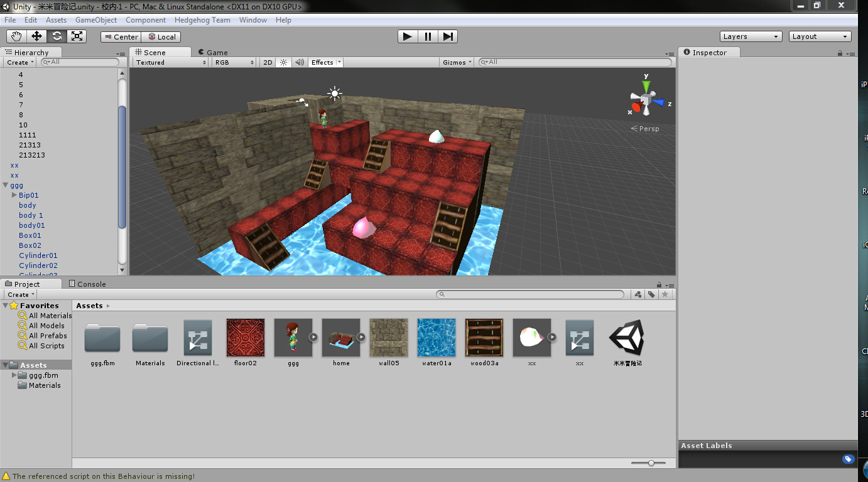Click the star Save Search icon

pyautogui.click(x=665, y=294)
